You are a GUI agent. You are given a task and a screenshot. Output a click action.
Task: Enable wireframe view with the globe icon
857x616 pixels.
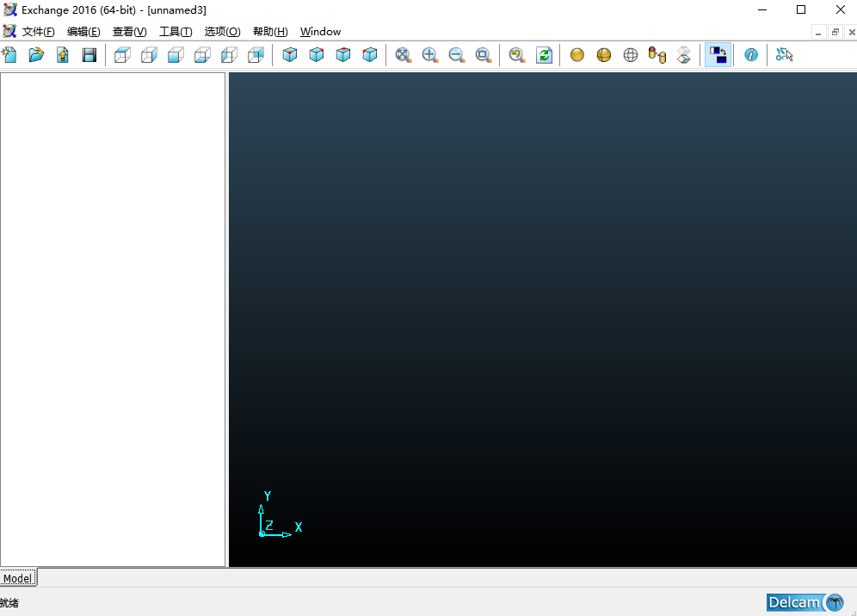coord(631,55)
